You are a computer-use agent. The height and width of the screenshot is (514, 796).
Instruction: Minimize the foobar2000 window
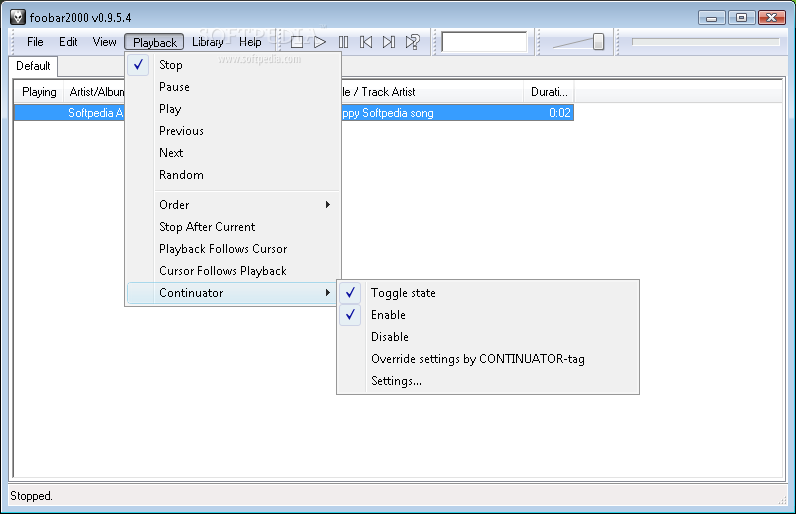[711, 18]
